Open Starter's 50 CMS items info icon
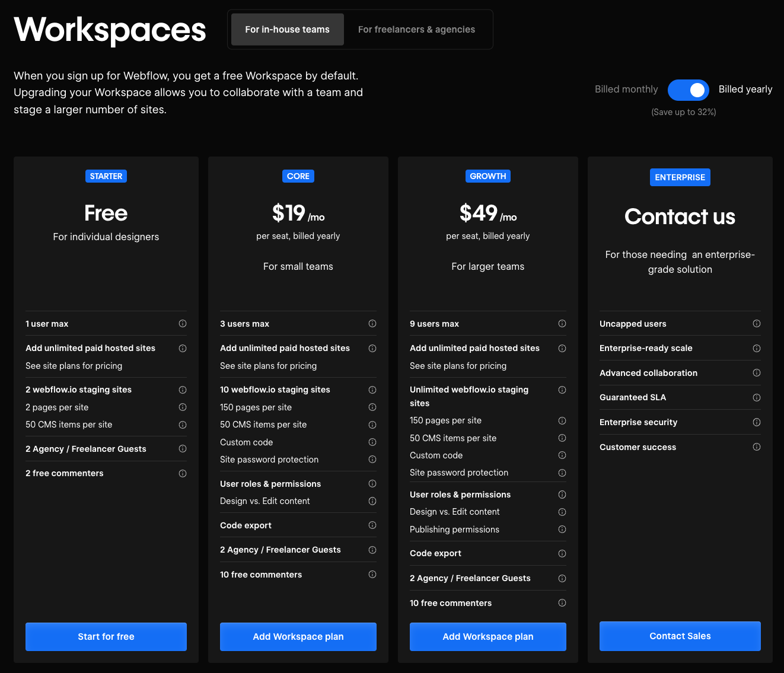 tap(183, 425)
